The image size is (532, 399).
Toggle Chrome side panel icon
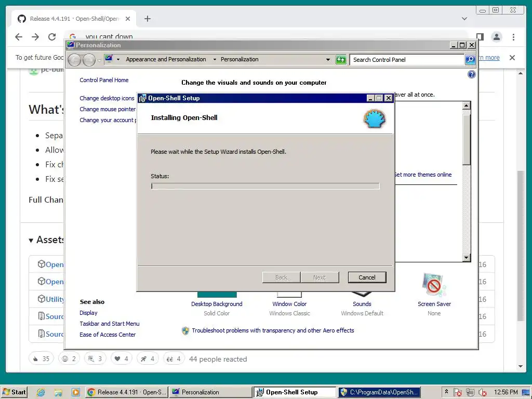480,37
